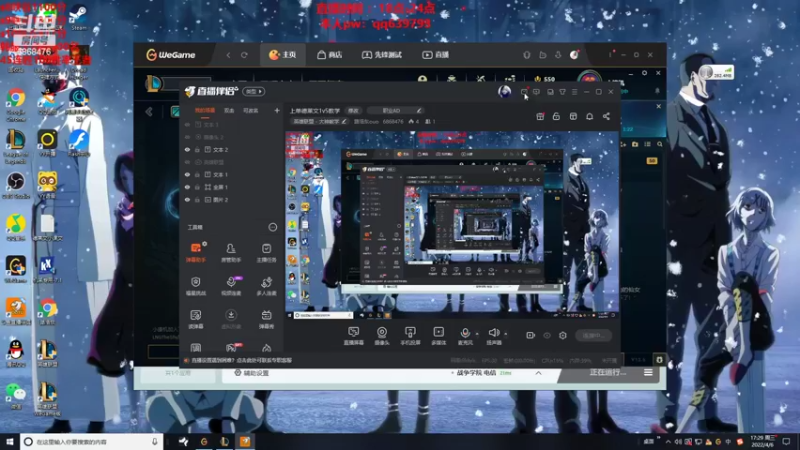Click the start/stop streaming button

tap(593, 335)
